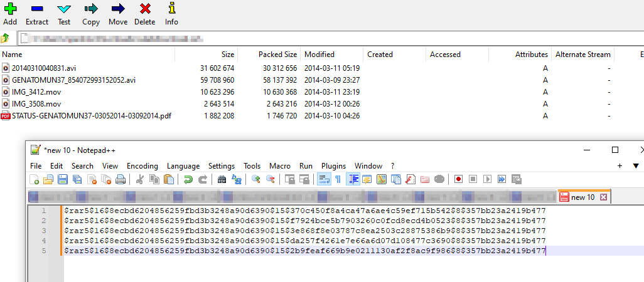
Task: Click the Redo arrow icon
Action: click(x=203, y=179)
